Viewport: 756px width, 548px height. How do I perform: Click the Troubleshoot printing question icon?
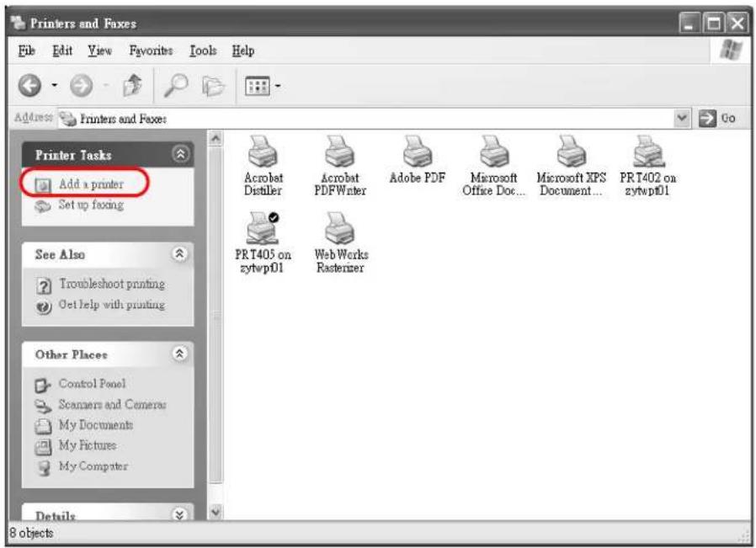(x=44, y=286)
